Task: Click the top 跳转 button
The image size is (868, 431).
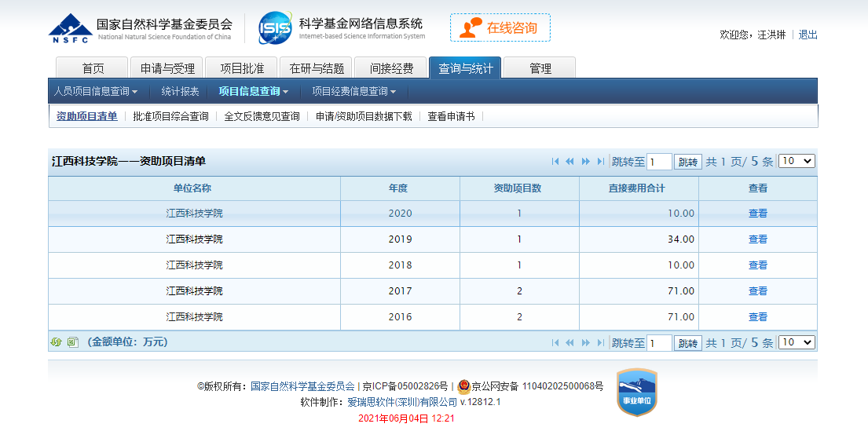Action: click(688, 162)
